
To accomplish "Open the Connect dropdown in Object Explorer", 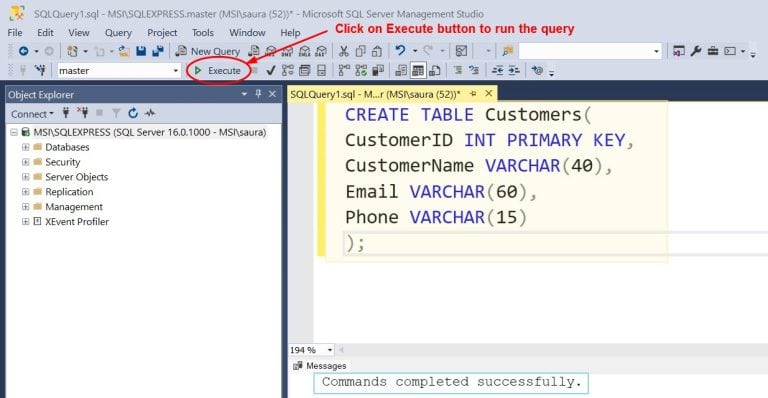I will point(32,114).
